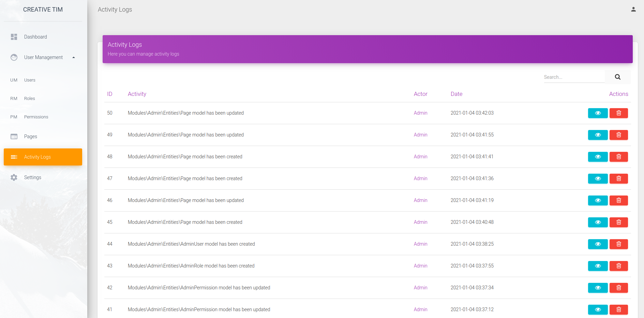Viewport: 644px width, 318px height.
Task: Open the Roles submenu item
Action: pyautogui.click(x=43, y=99)
